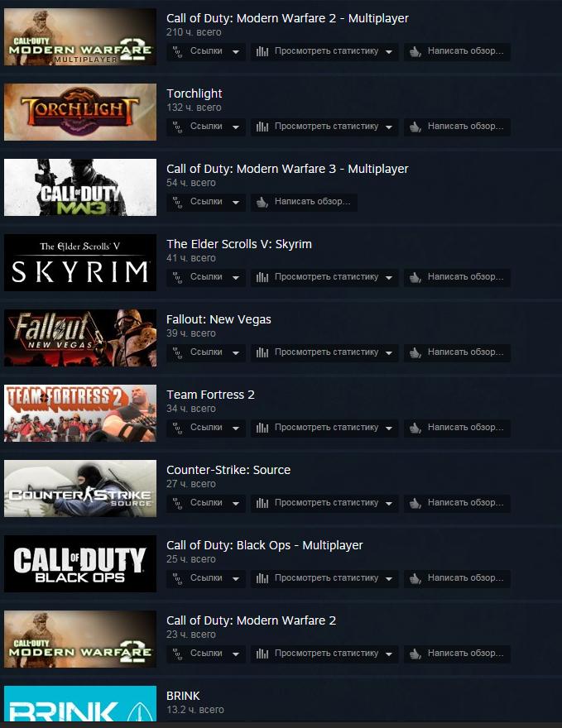Open Просмотреть статистику dropdown for Team Fortress 2
Viewport: 562px width, 728px height.
[389, 428]
